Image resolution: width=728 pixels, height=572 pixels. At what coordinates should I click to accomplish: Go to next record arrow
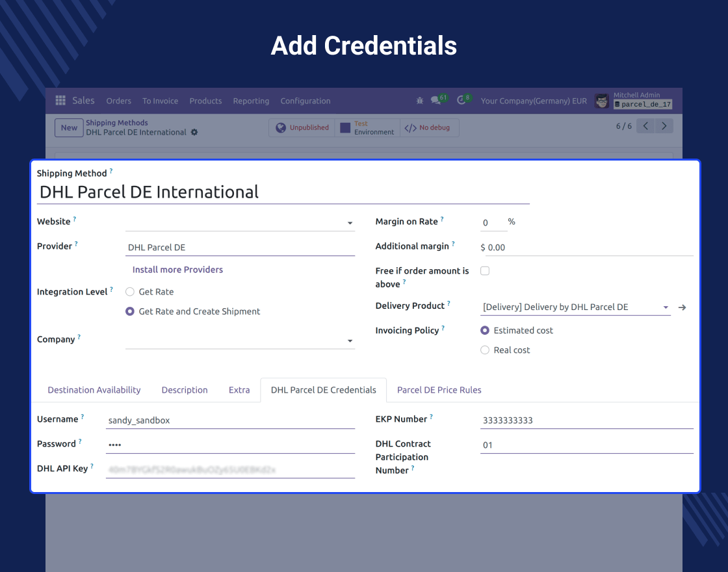click(x=664, y=126)
